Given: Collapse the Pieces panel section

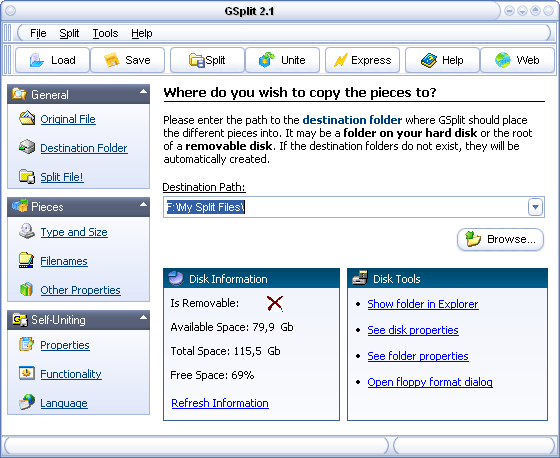Looking at the screenshot, I should [143, 205].
